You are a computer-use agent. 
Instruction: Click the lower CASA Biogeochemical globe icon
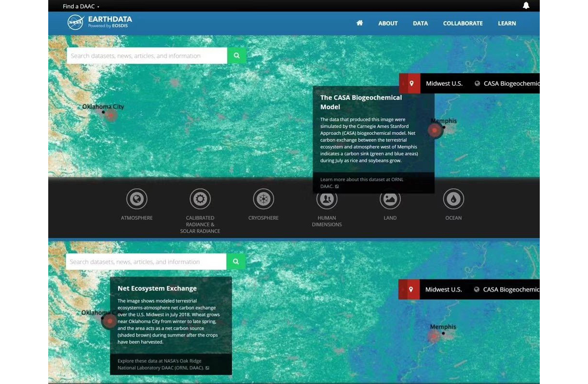click(477, 290)
